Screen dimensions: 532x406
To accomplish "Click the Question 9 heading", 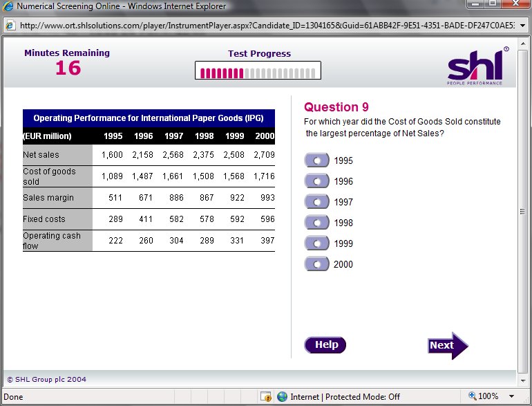I will click(336, 107).
